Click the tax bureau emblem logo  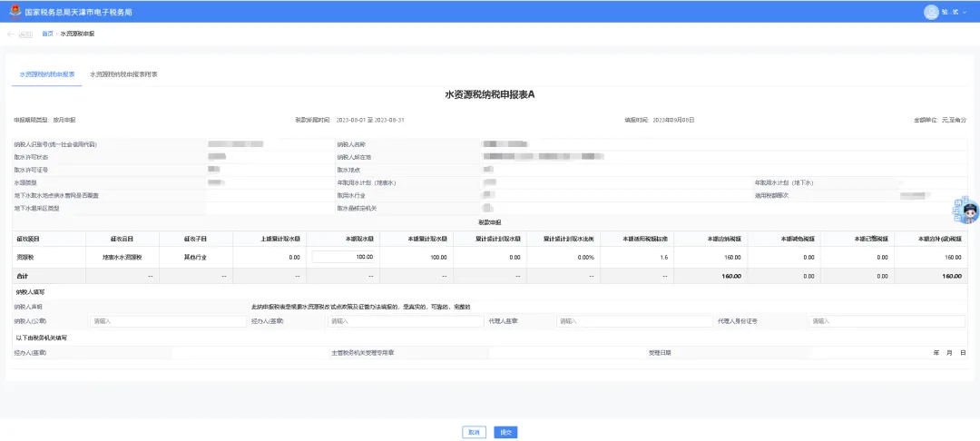pos(15,13)
